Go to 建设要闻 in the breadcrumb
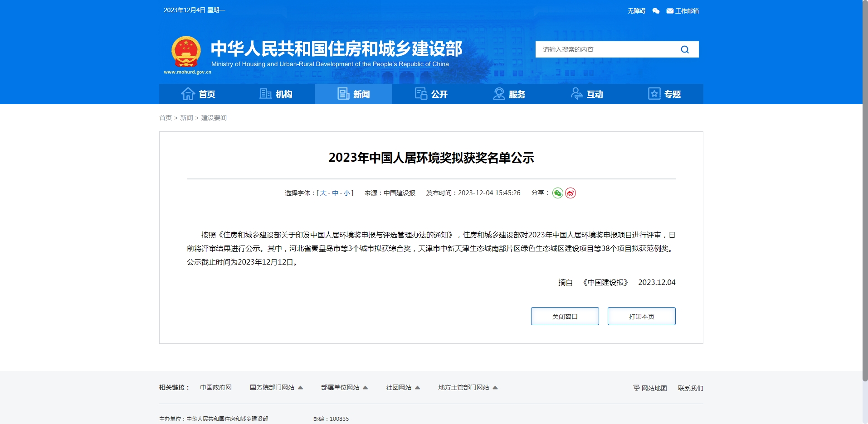The image size is (868, 424). point(214,118)
